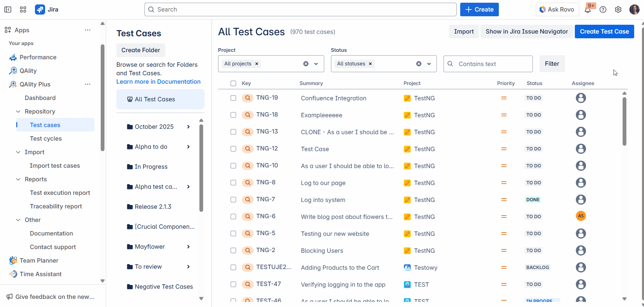The width and height of the screenshot is (644, 307).
Task: Open Import test cases
Action: click(x=55, y=166)
